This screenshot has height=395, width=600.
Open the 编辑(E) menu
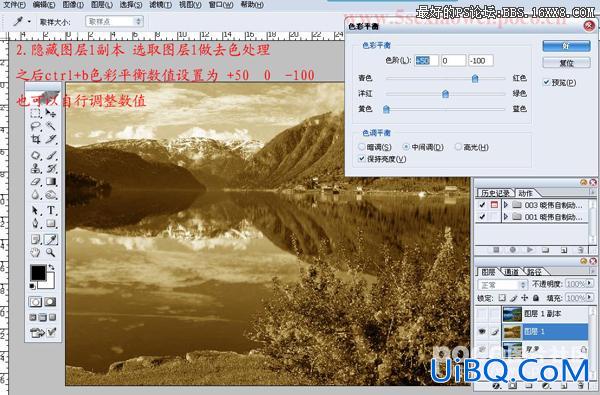(x=43, y=5)
